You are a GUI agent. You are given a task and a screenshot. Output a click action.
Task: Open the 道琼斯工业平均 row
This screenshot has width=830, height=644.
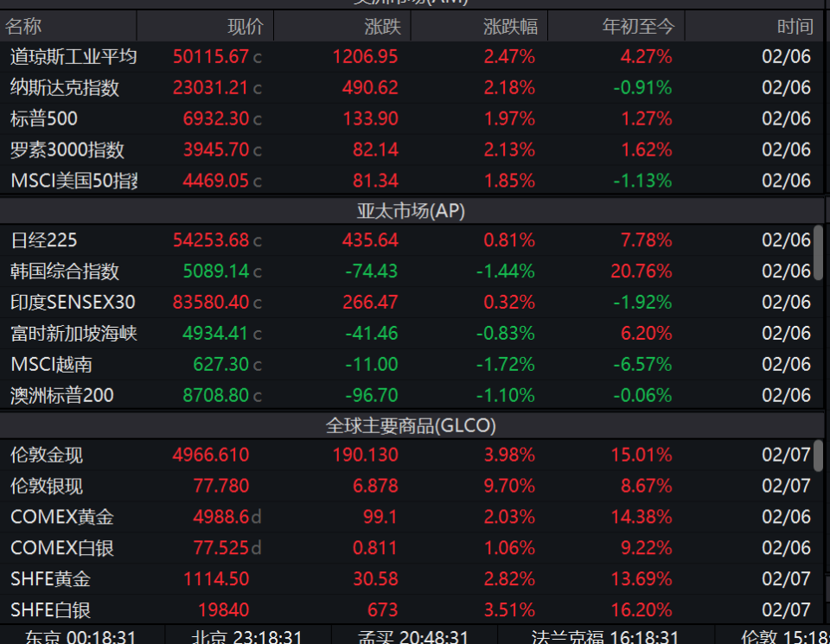(412, 57)
